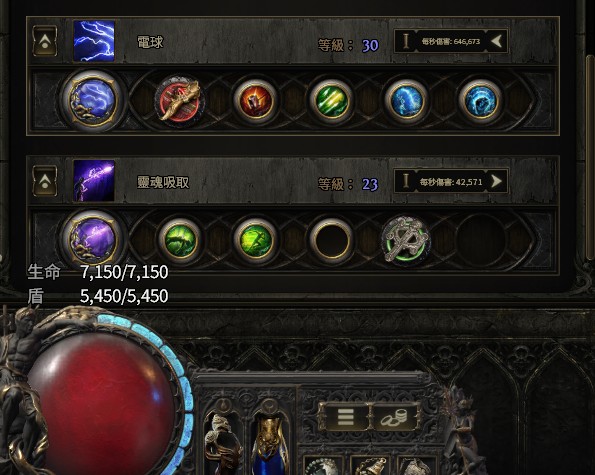Screen dimensions: 595x475
Task: Click the right arrow beside 每秒傷害 42,571
Action: pyautogui.click(x=496, y=181)
